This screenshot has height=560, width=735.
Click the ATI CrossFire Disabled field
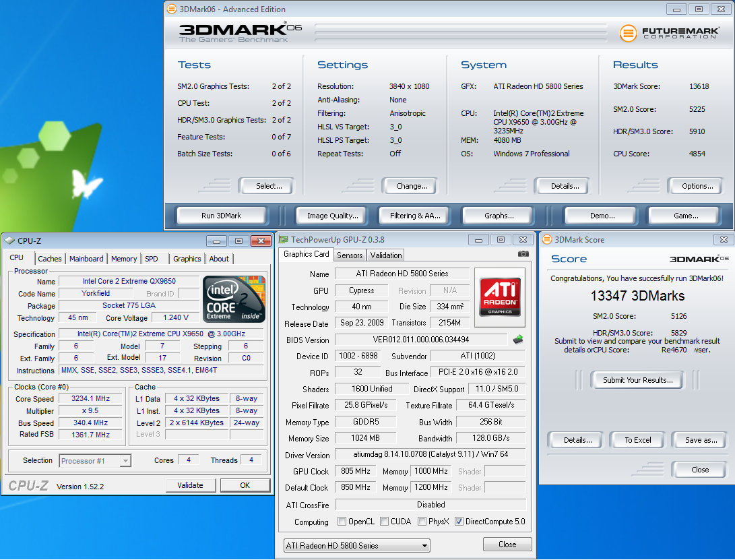click(x=430, y=505)
